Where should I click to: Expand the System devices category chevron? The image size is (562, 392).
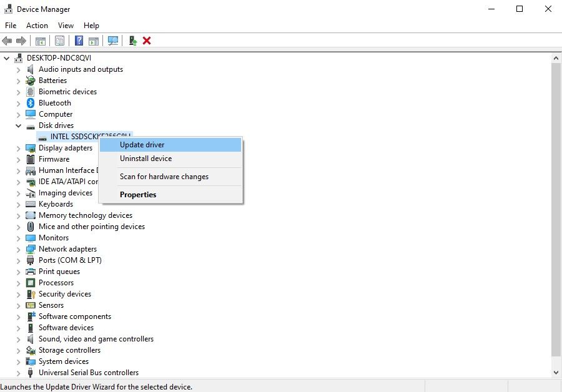click(x=18, y=361)
